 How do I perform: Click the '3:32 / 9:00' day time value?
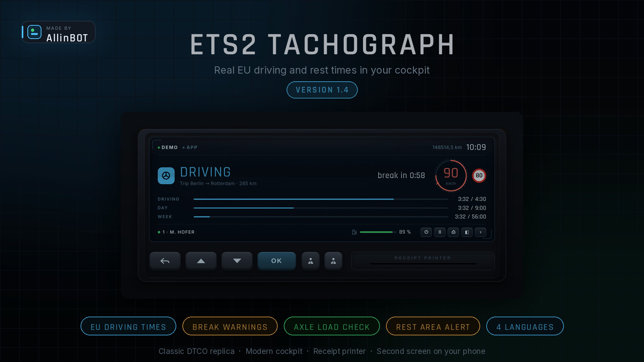(x=472, y=208)
